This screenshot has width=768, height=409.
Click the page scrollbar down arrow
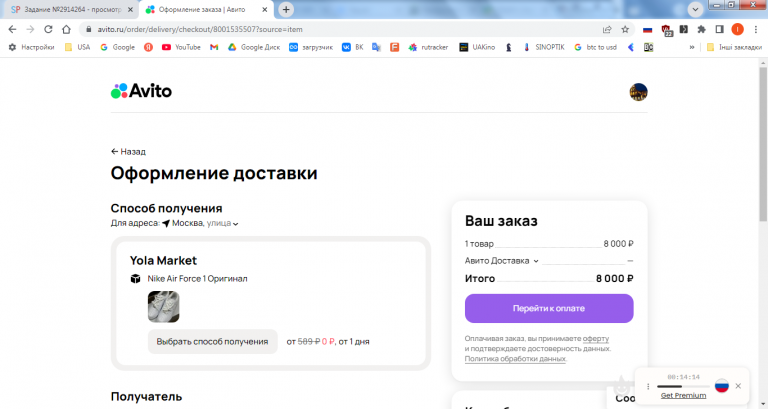tap(763, 405)
